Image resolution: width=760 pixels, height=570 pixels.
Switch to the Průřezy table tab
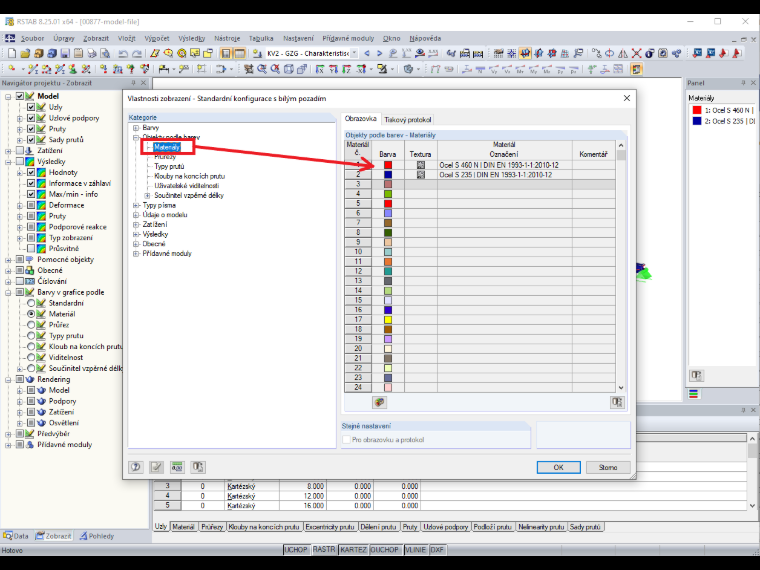(x=212, y=527)
